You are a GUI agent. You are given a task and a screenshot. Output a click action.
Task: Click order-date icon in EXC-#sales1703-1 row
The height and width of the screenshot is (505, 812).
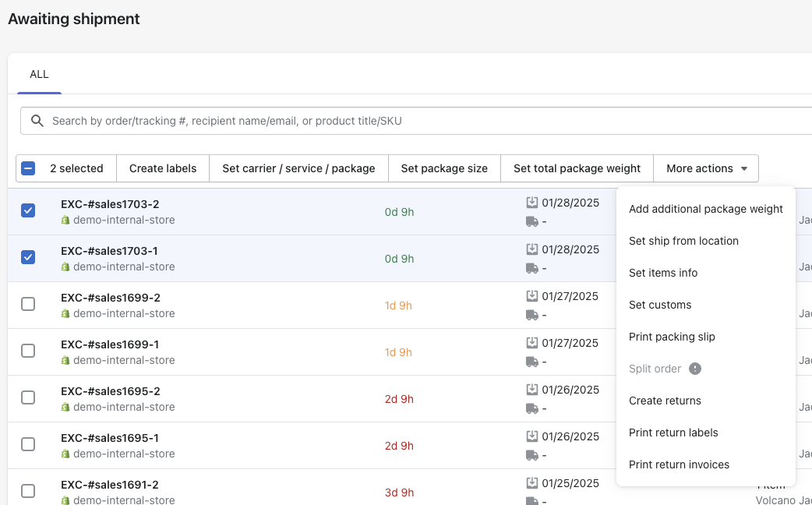tap(531, 249)
